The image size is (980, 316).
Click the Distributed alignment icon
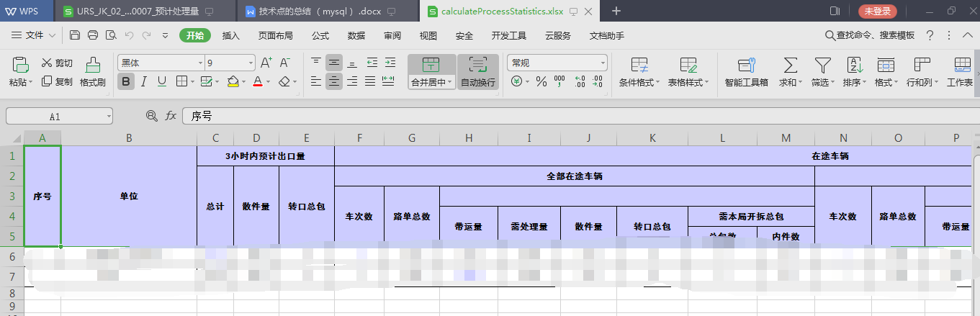click(389, 81)
